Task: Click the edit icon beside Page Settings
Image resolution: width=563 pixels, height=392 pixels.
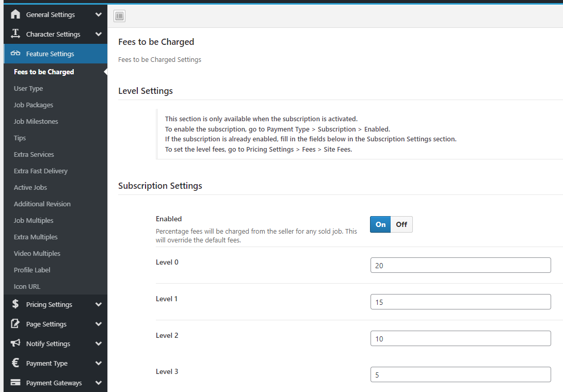Action: tap(15, 324)
